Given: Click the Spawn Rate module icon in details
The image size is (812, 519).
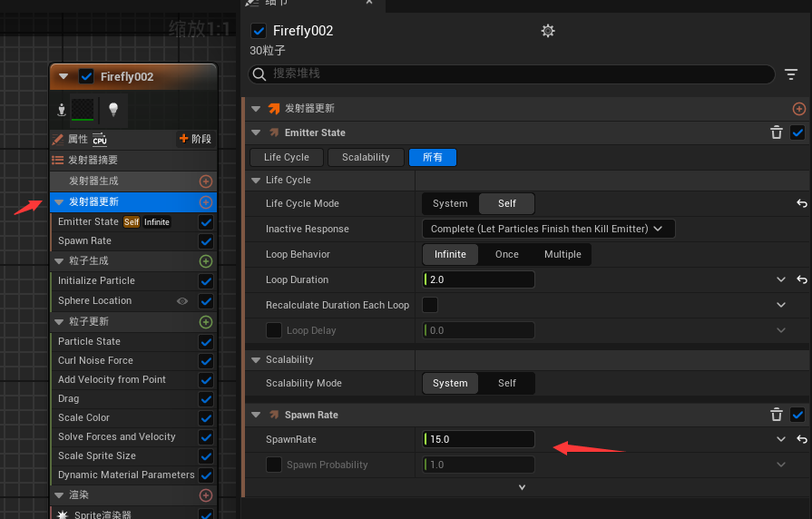Looking at the screenshot, I should [274, 415].
